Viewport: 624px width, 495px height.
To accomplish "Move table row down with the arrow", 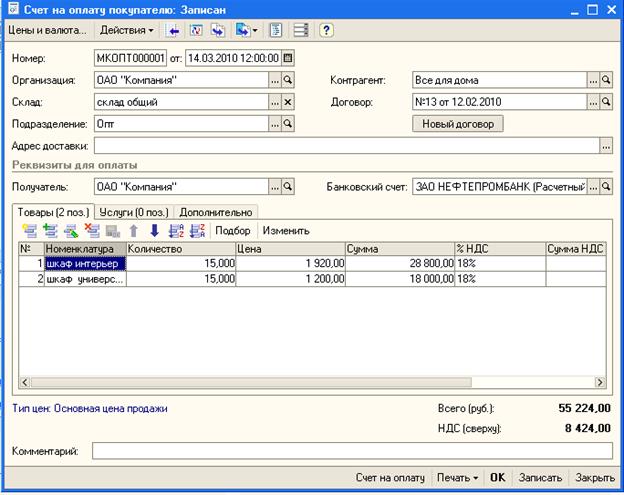I will [154, 230].
